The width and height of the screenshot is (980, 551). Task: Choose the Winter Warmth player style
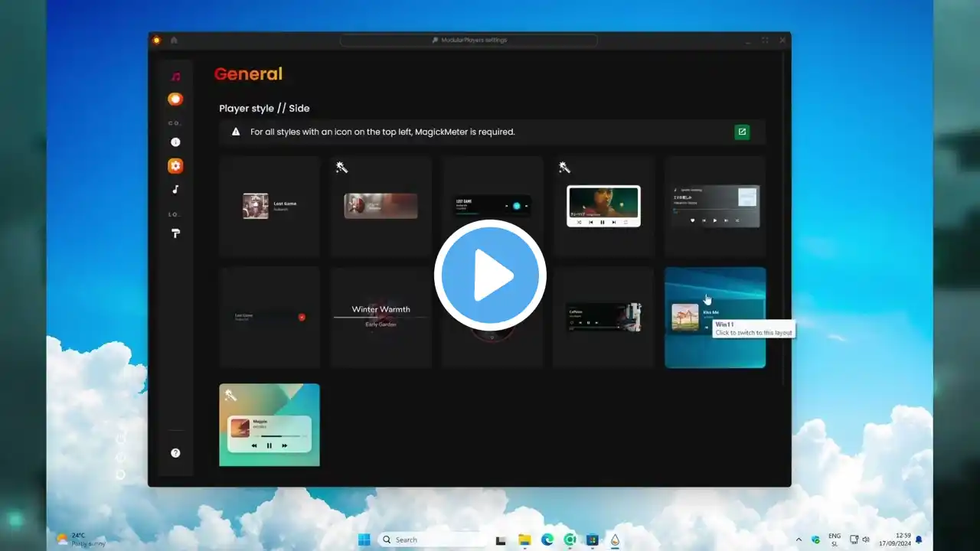click(381, 317)
